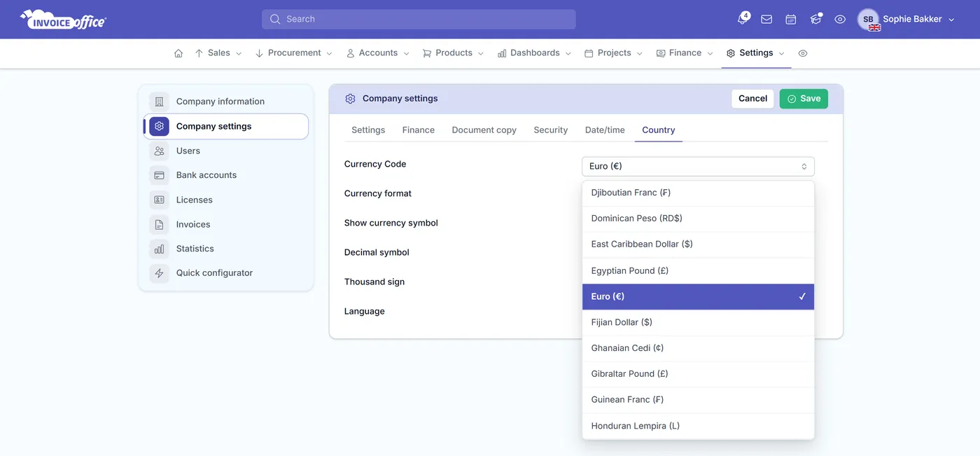Select the Country tab
980x456 pixels.
pos(659,130)
